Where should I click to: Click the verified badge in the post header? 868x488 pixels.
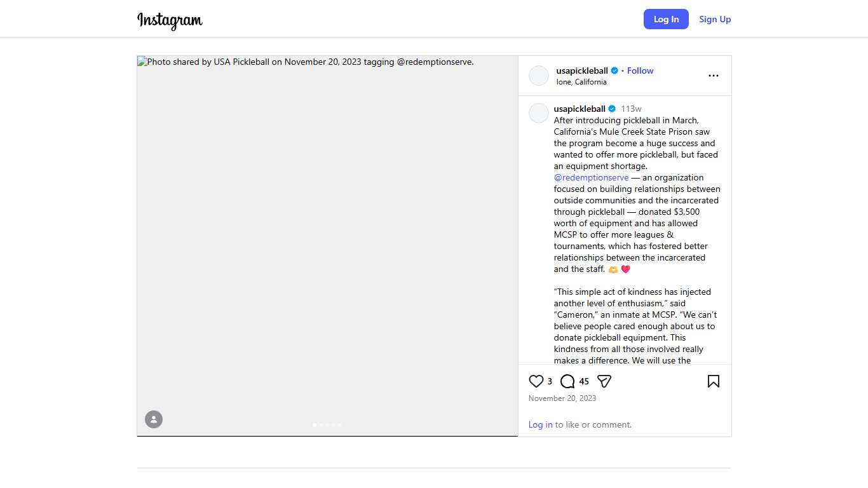pyautogui.click(x=614, y=71)
